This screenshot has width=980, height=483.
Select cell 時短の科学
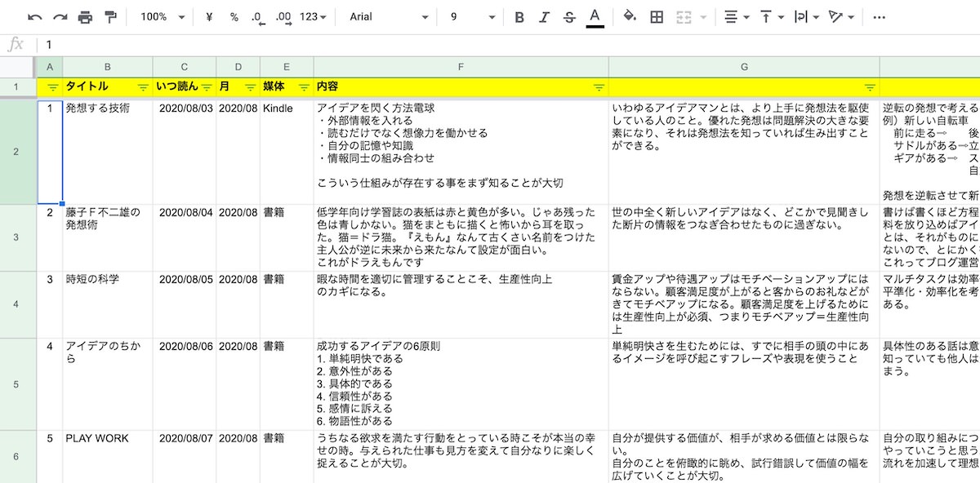tap(108, 304)
